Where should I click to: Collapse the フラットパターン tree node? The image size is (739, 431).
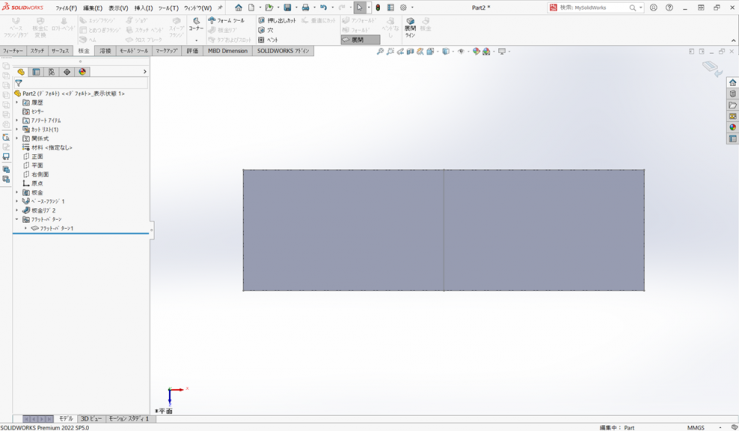point(17,219)
